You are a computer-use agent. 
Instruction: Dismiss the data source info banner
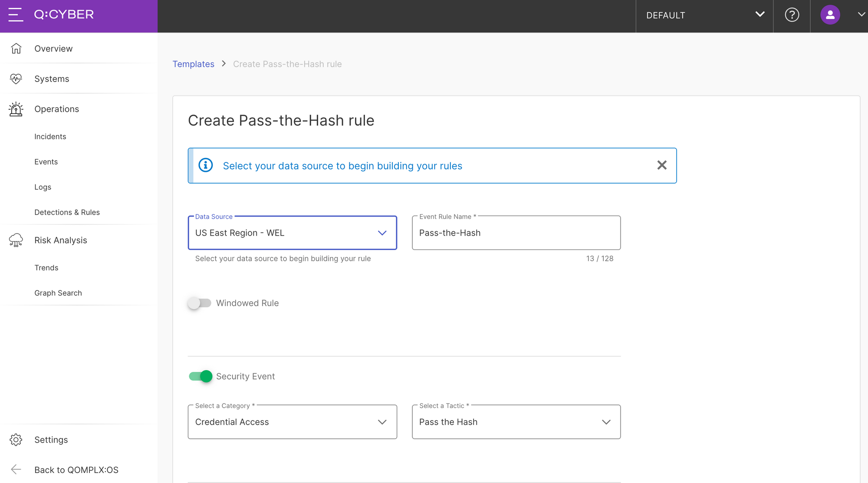(x=662, y=165)
